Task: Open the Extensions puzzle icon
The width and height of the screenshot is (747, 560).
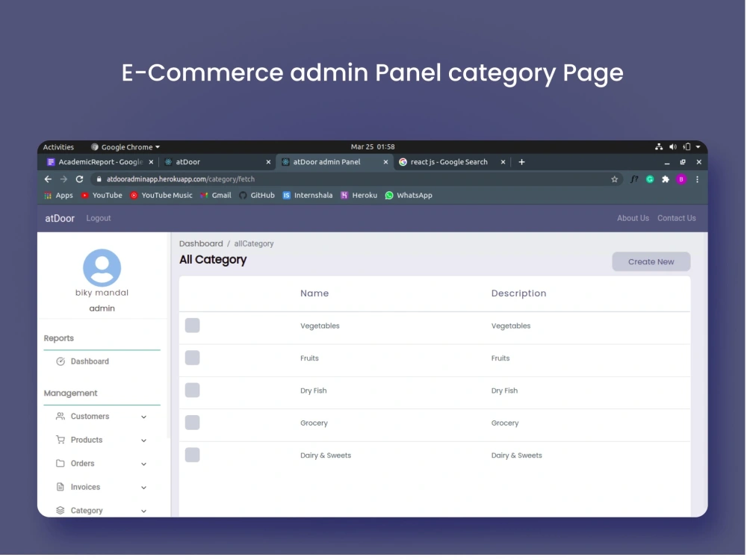Action: [x=666, y=179]
